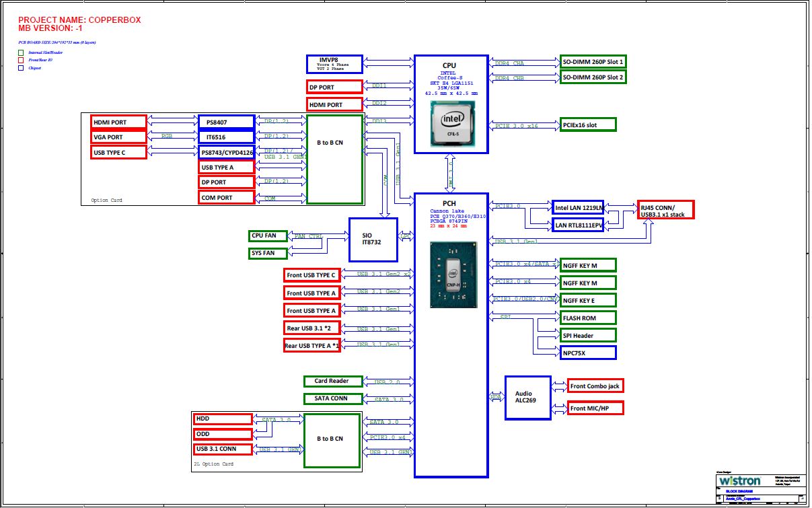Select the PCB BOARD SIZE text line
This screenshot has height=508, width=812.
pyautogui.click(x=57, y=42)
